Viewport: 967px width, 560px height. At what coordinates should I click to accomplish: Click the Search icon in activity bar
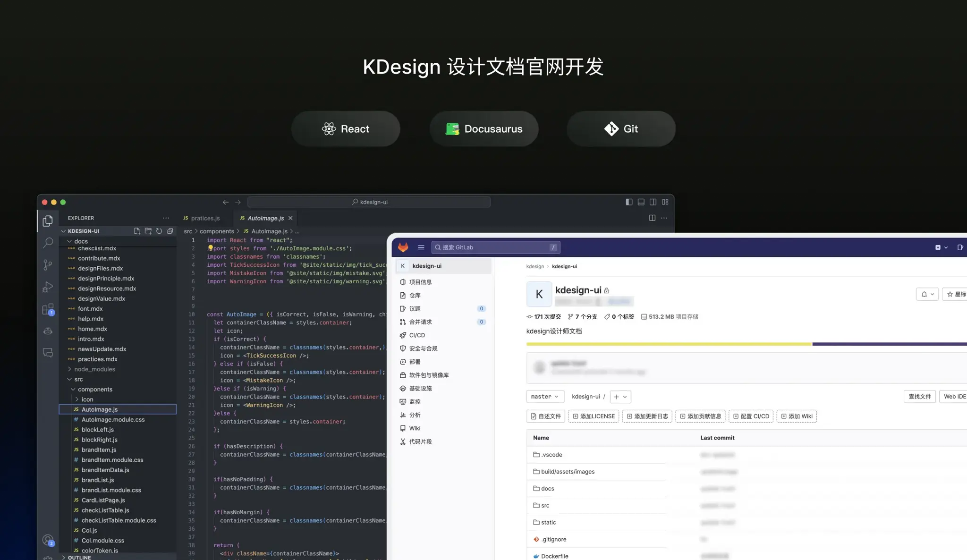(48, 242)
